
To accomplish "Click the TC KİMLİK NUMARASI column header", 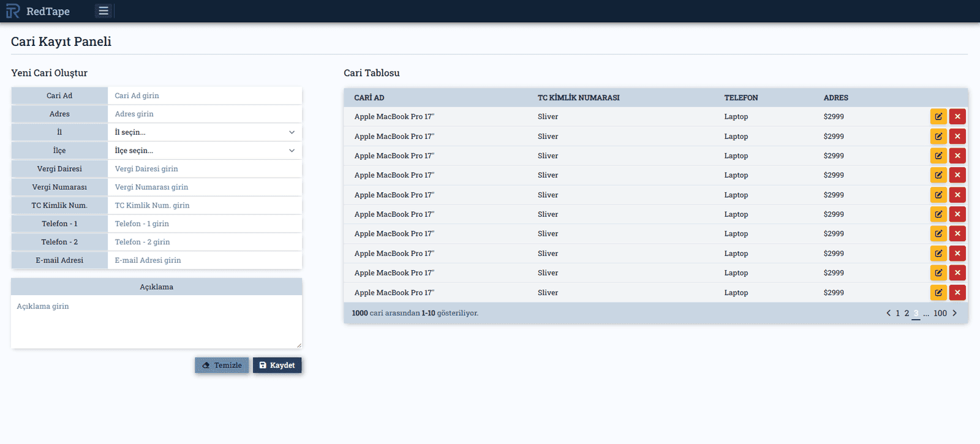I will tap(579, 98).
